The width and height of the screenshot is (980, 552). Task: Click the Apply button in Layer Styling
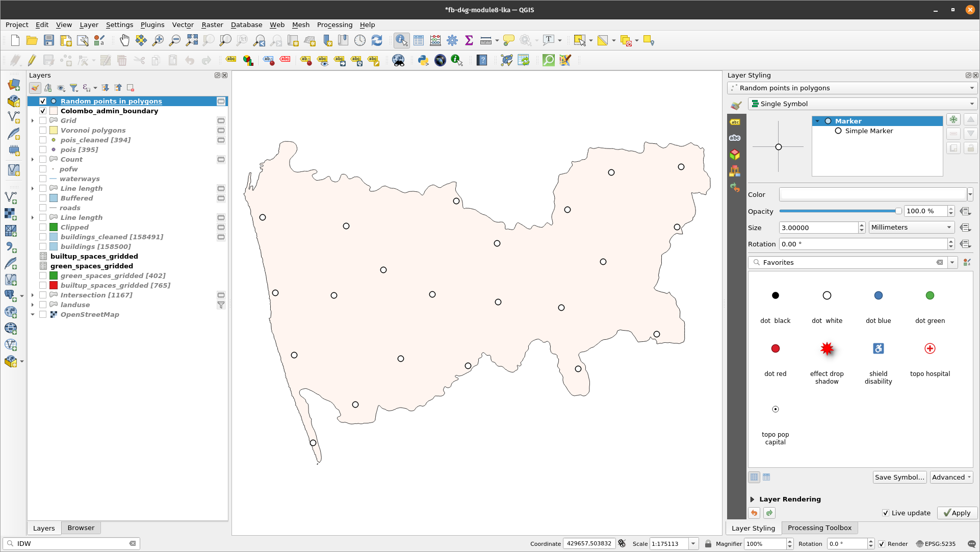pyautogui.click(x=957, y=513)
